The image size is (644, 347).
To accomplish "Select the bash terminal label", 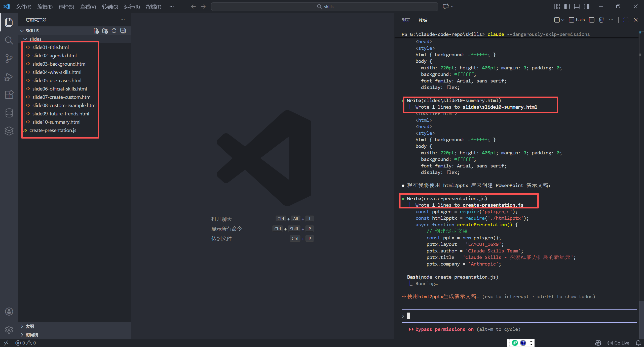I will [x=577, y=20].
